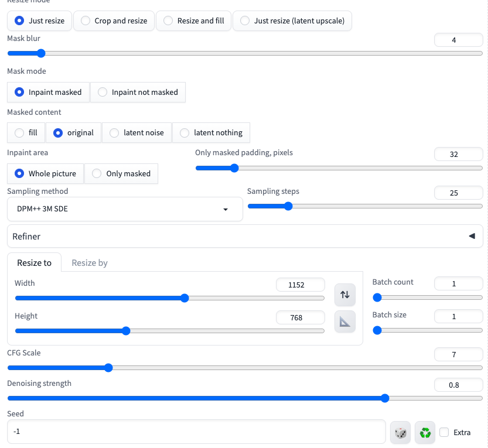Choose Just resize (latent upscale) mode
488x448 pixels.
coord(292,21)
